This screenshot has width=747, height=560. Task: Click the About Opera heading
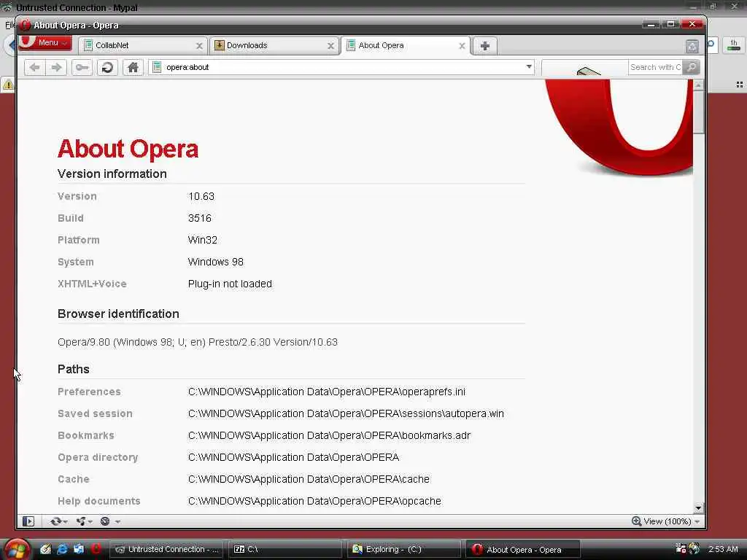click(x=128, y=149)
